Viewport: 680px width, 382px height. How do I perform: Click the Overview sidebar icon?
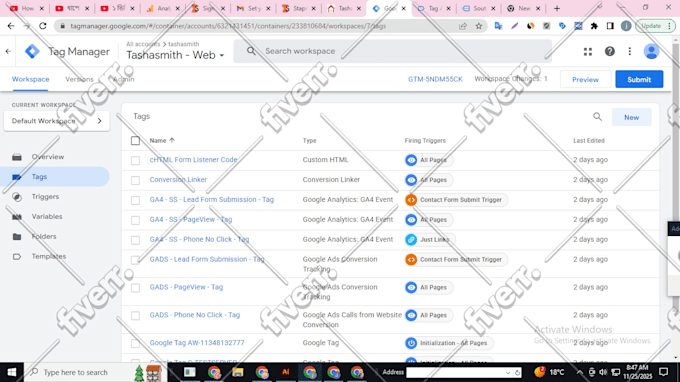tap(17, 157)
